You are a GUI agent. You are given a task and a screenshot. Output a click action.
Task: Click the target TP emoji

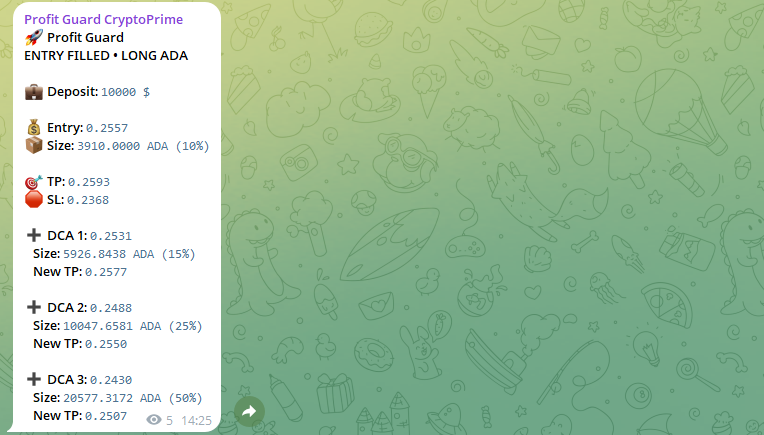click(34, 182)
